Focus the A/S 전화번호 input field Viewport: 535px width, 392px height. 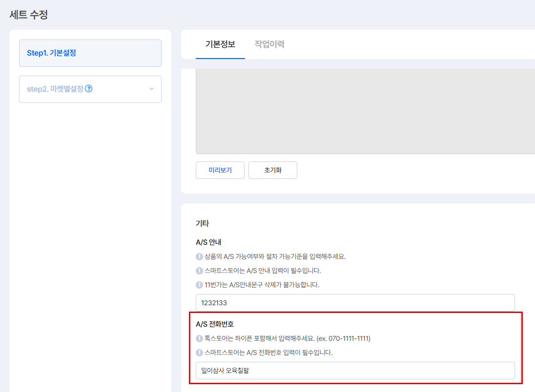355,371
